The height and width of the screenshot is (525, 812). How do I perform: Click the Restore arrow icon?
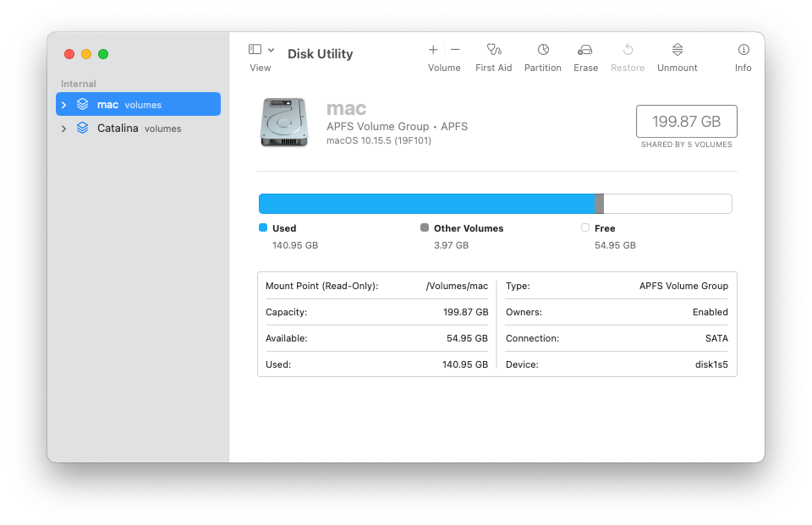coord(628,50)
